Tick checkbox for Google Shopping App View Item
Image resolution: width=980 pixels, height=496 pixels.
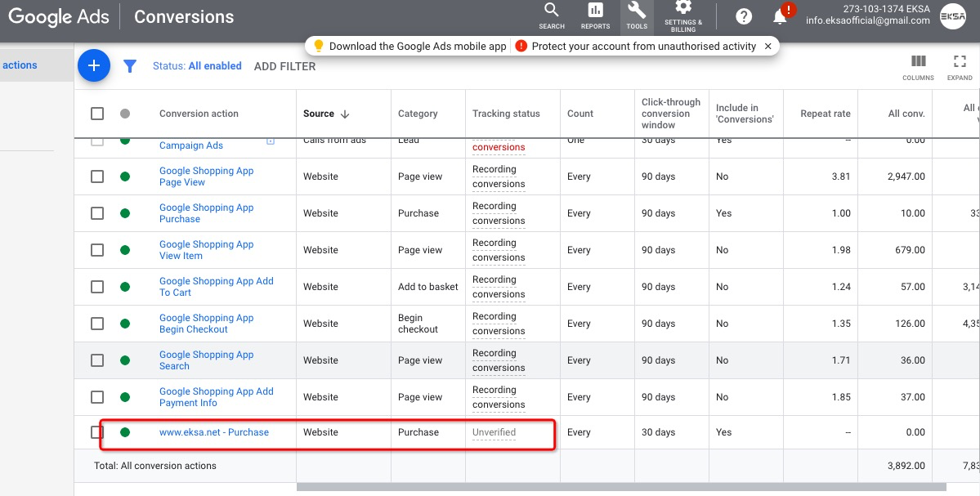(x=97, y=250)
